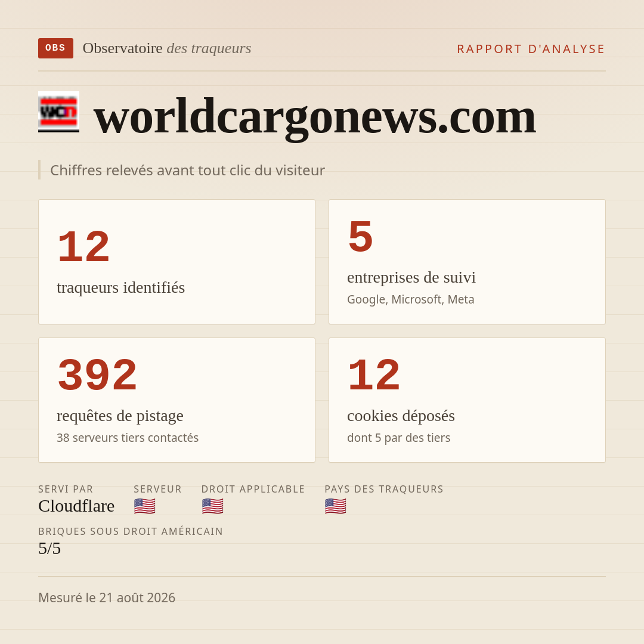Click the Droit applicable label
The height and width of the screenshot is (644, 644).
coord(253,489)
